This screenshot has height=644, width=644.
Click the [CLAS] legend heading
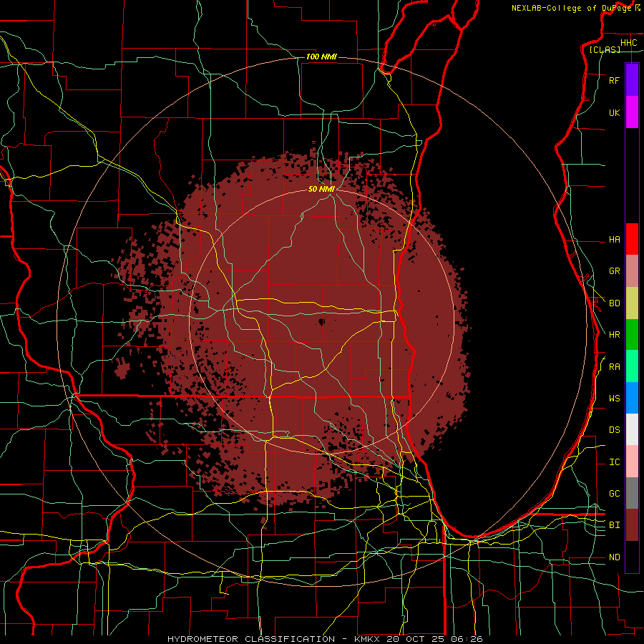[605, 49]
